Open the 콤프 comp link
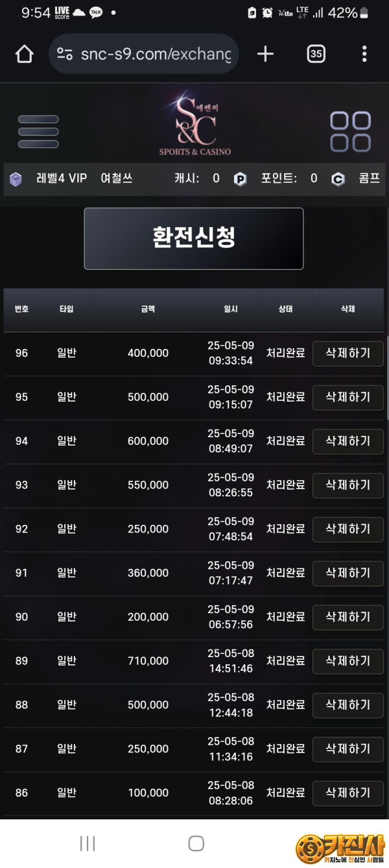Viewport: 389px width, 868px height. (369, 178)
